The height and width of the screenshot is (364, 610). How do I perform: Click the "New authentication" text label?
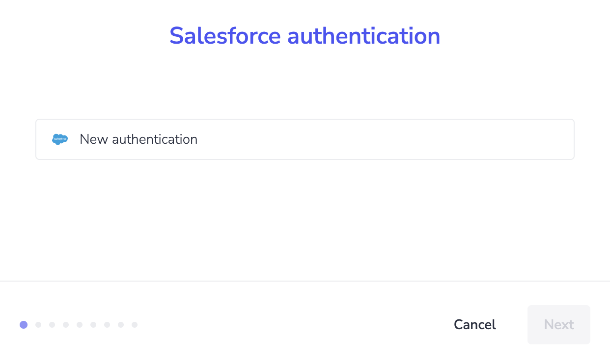[139, 139]
